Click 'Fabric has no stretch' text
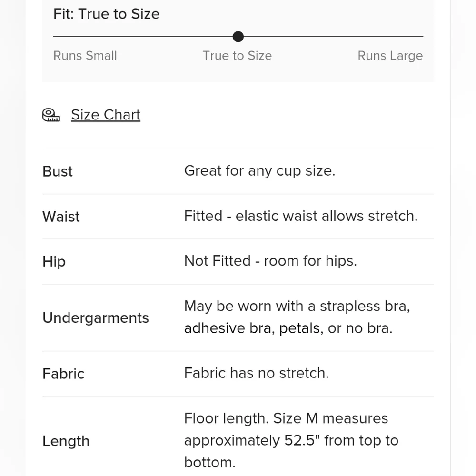 point(256,373)
